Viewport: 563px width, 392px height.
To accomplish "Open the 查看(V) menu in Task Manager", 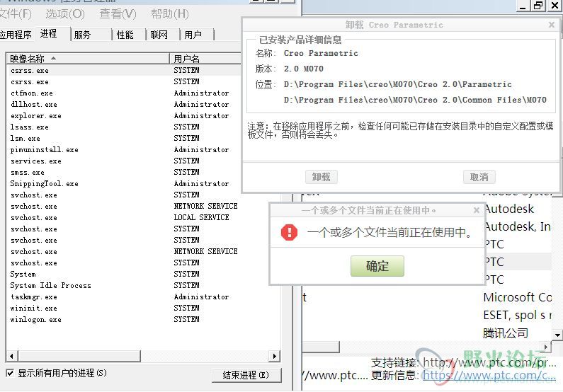I will tap(118, 14).
